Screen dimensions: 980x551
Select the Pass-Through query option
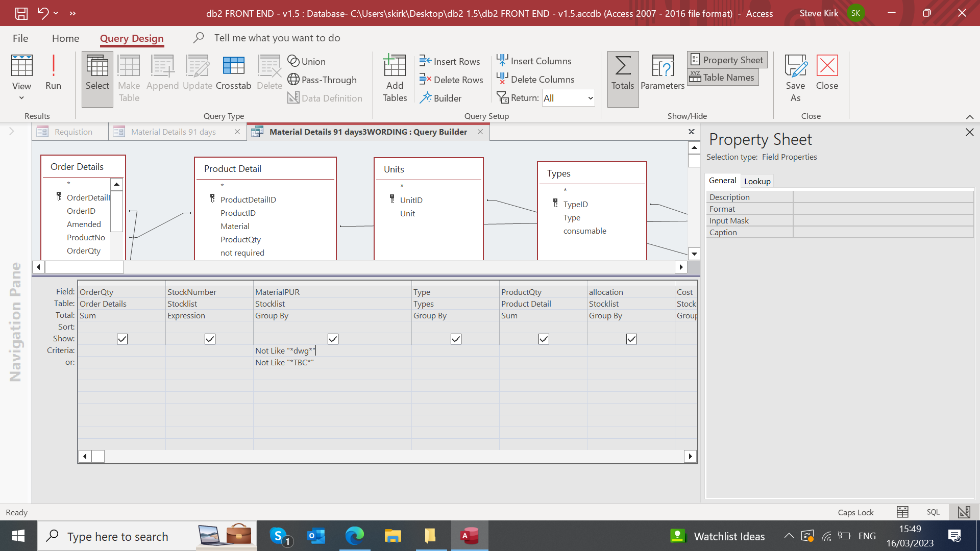(x=322, y=80)
